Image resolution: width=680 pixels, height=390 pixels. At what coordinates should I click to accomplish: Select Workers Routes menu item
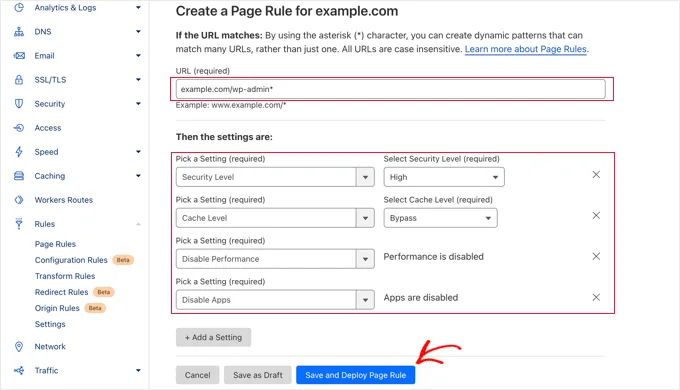[64, 200]
